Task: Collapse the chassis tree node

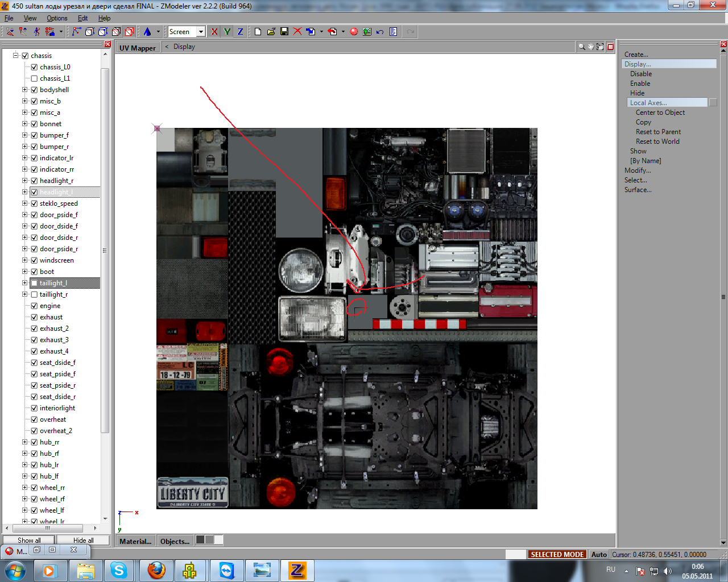Action: tap(16, 56)
